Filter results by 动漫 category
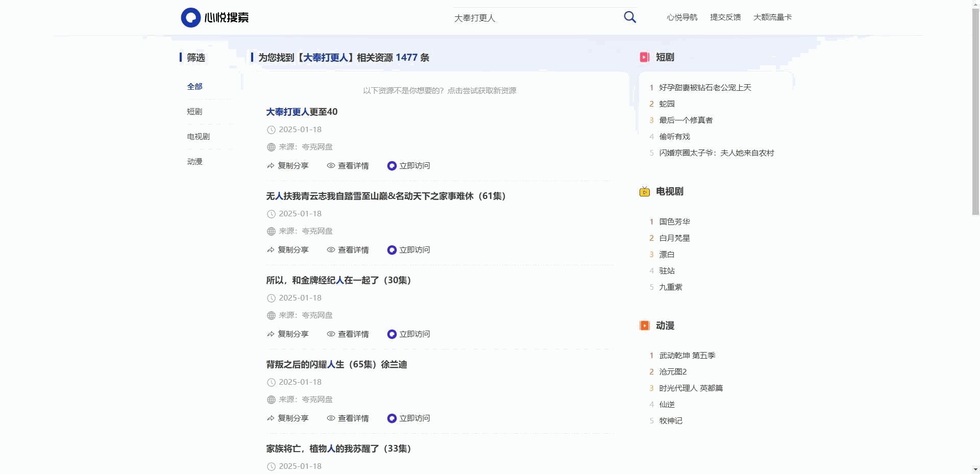The width and height of the screenshot is (980, 474). tap(194, 162)
